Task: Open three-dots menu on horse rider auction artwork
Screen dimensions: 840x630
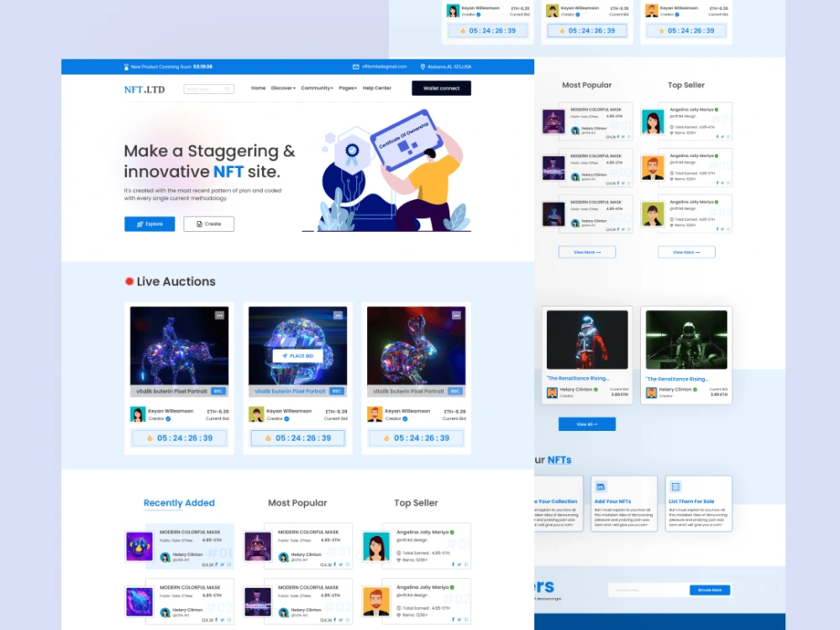Action: [219, 316]
